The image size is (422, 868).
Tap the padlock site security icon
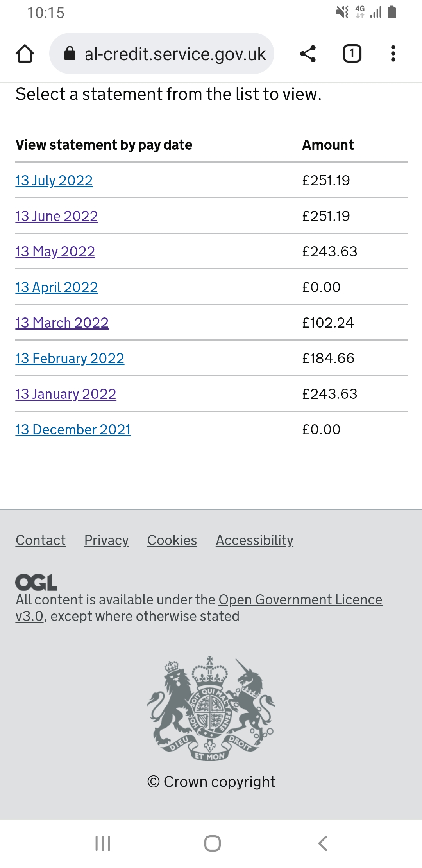[x=70, y=54]
